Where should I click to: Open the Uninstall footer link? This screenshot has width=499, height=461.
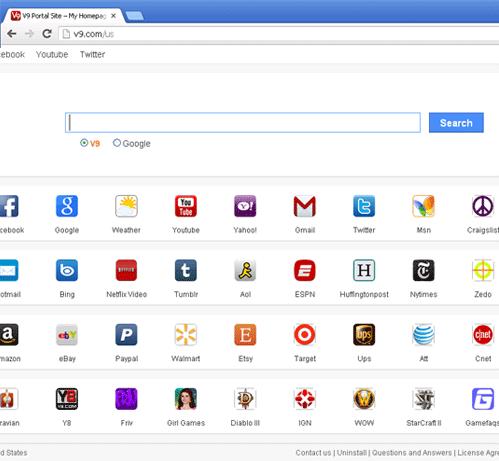point(352,453)
